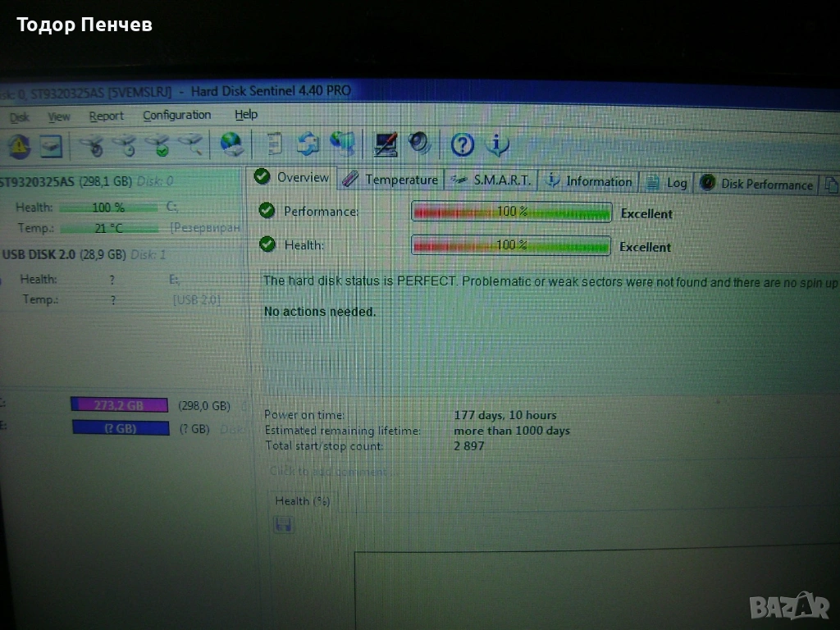
Task: Open the Disk menu
Action: click(19, 117)
